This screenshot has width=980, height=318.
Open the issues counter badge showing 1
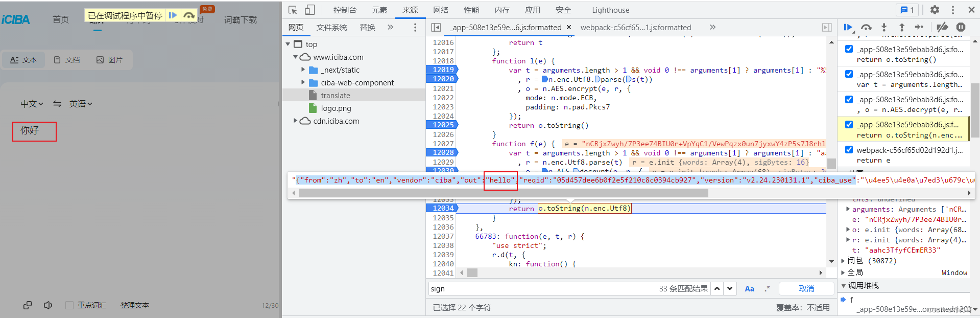tap(907, 10)
